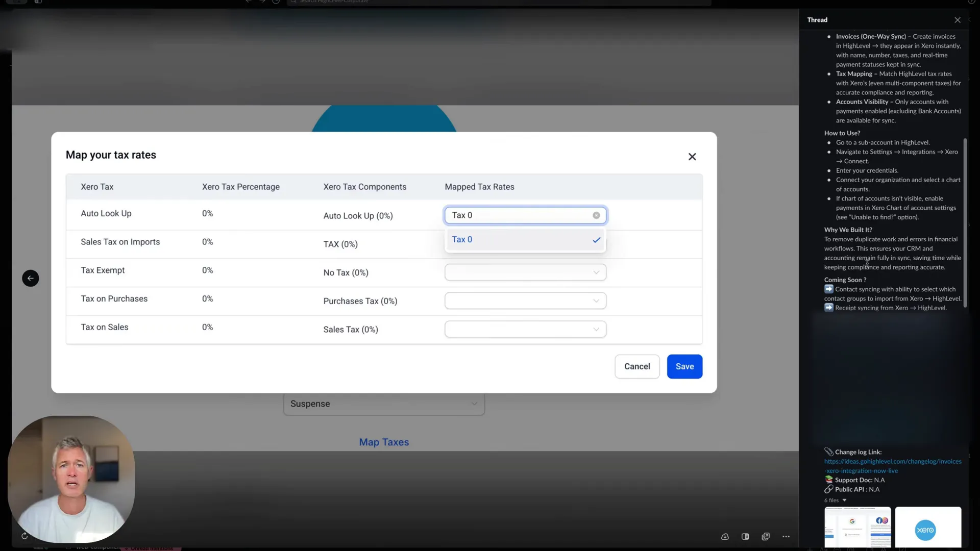Click the Tax on Sales row label
Image resolution: width=980 pixels, height=551 pixels.
[105, 327]
